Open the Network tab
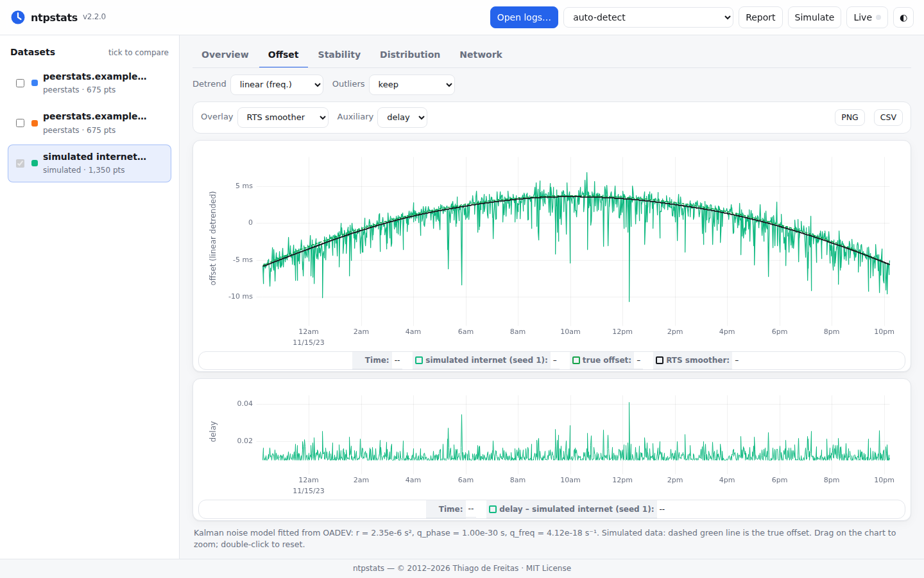 click(x=481, y=55)
